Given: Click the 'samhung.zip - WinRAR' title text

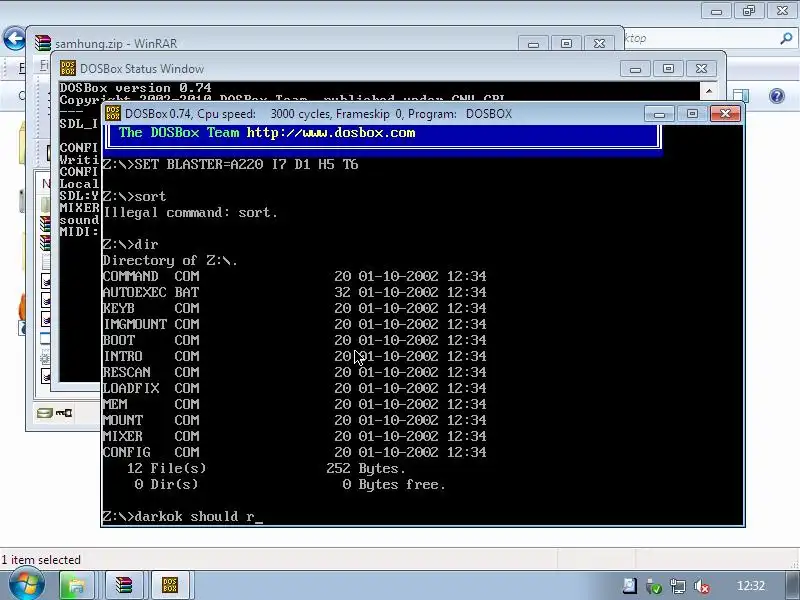Looking at the screenshot, I should click(116, 44).
